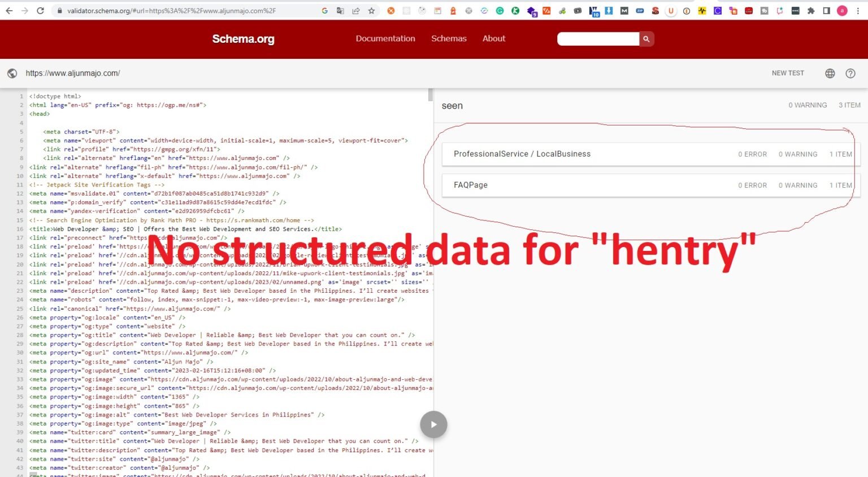Click the search magnifier in Schema.org navbar
Image resolution: width=868 pixels, height=477 pixels.
pos(646,38)
